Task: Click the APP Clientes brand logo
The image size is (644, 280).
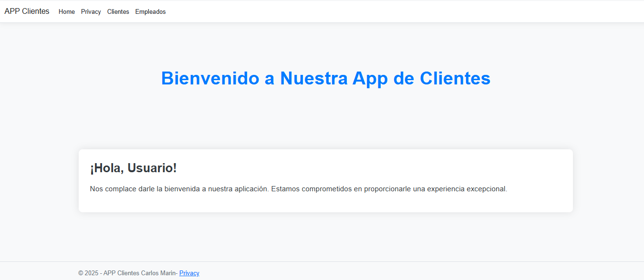Action: (x=27, y=11)
